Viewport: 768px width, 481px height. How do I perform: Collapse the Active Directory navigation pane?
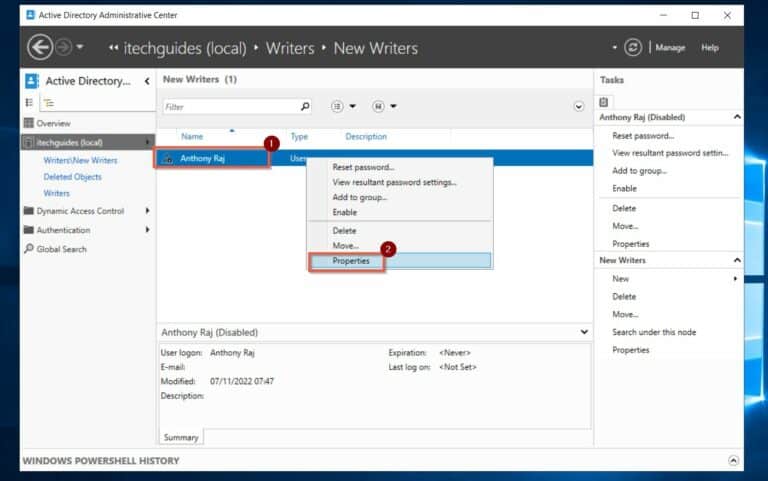click(x=147, y=81)
